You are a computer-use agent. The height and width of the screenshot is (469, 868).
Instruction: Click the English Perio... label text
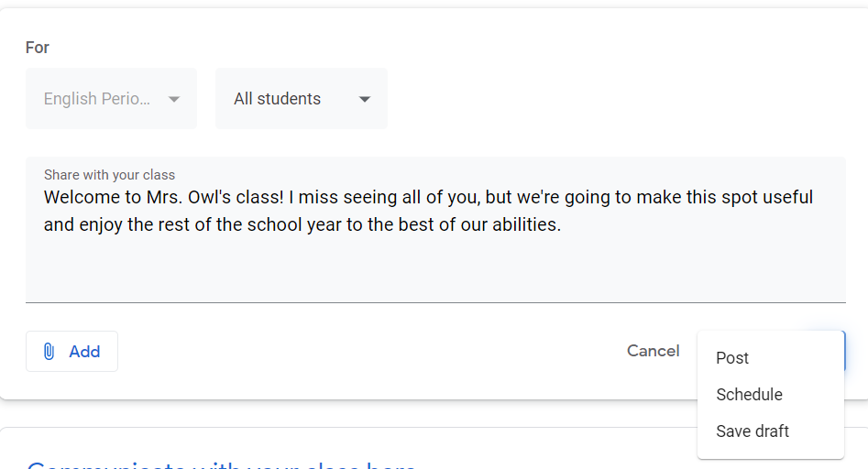click(x=97, y=98)
